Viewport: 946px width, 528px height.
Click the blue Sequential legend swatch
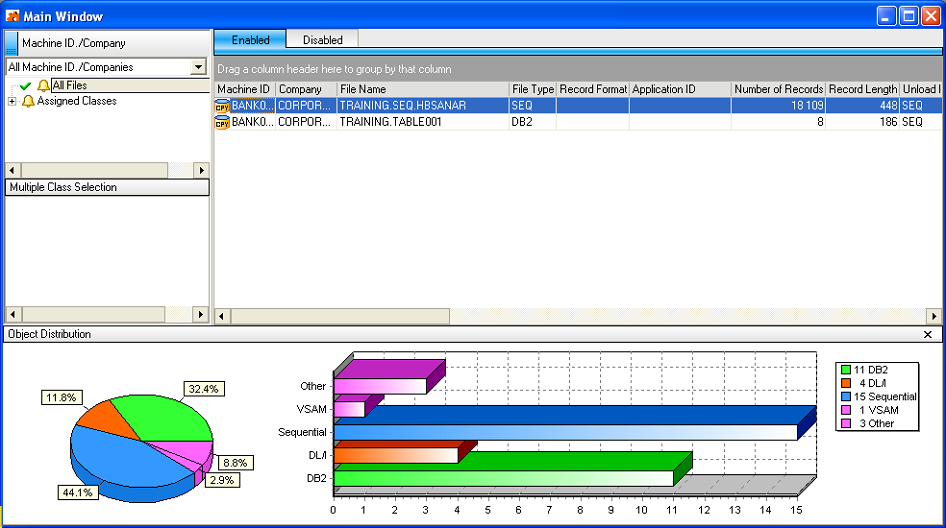[x=845, y=397]
